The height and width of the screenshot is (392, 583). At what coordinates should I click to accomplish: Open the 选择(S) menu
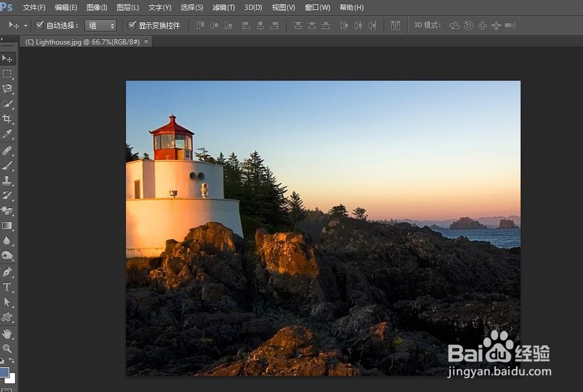[x=192, y=8]
